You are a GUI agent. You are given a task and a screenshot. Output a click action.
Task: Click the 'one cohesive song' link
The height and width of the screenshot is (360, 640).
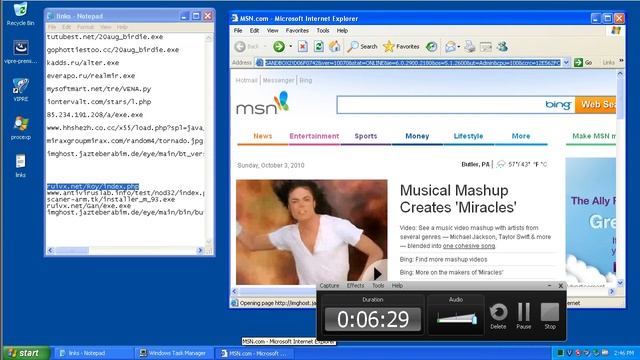[x=469, y=246]
